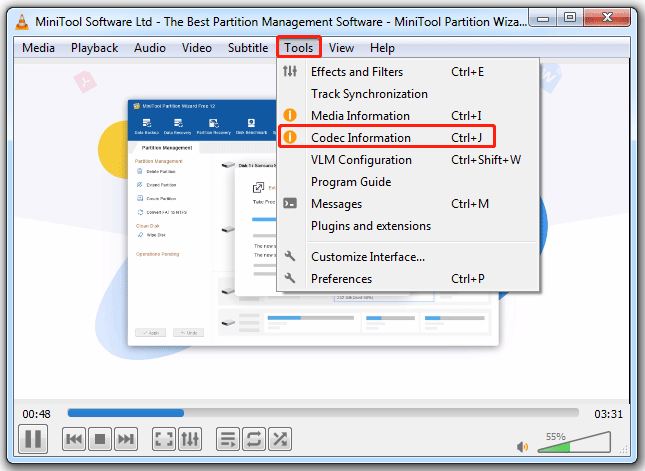Open VLM Configuration

[x=408, y=160]
